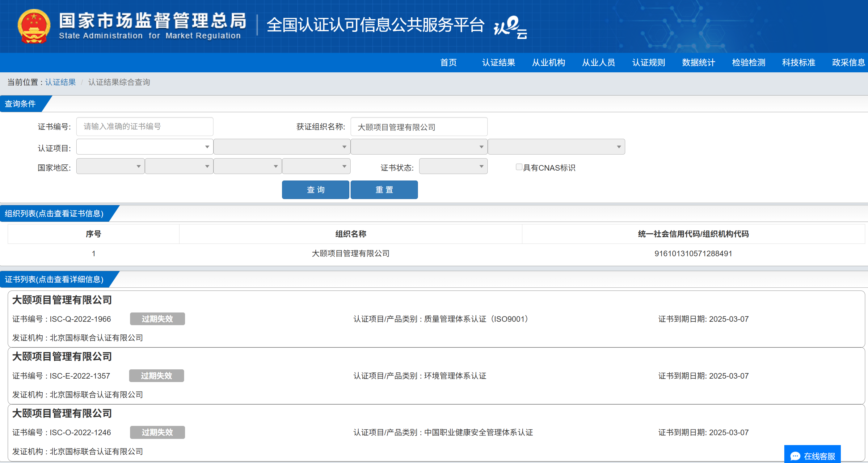Select organization row 大颐项目管理有限公司 in the list
This screenshot has width=868, height=463.
[350, 253]
